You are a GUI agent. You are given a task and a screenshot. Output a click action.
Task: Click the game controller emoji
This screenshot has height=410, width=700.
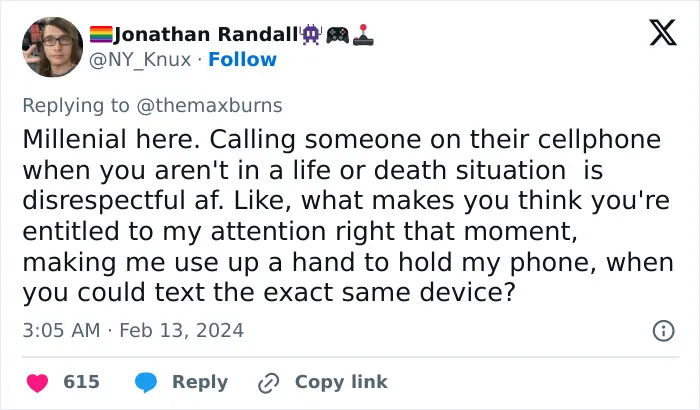pyautogui.click(x=338, y=35)
